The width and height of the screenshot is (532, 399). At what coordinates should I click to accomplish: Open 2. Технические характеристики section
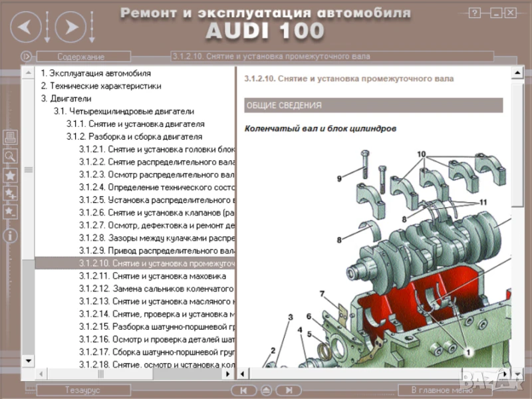click(100, 86)
